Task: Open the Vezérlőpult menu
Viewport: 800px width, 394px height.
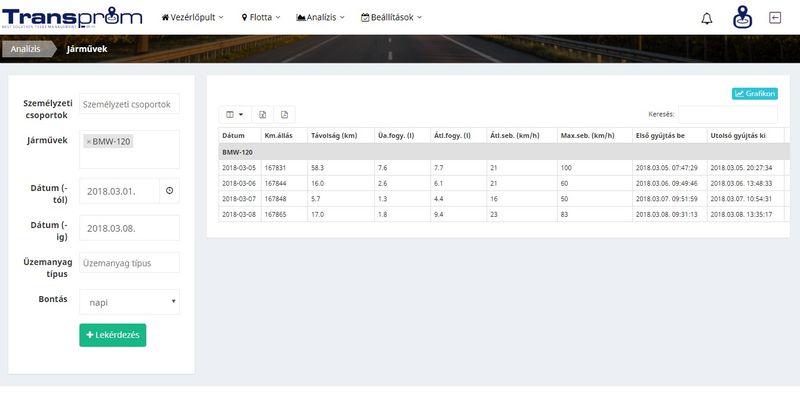Action: 192,17
